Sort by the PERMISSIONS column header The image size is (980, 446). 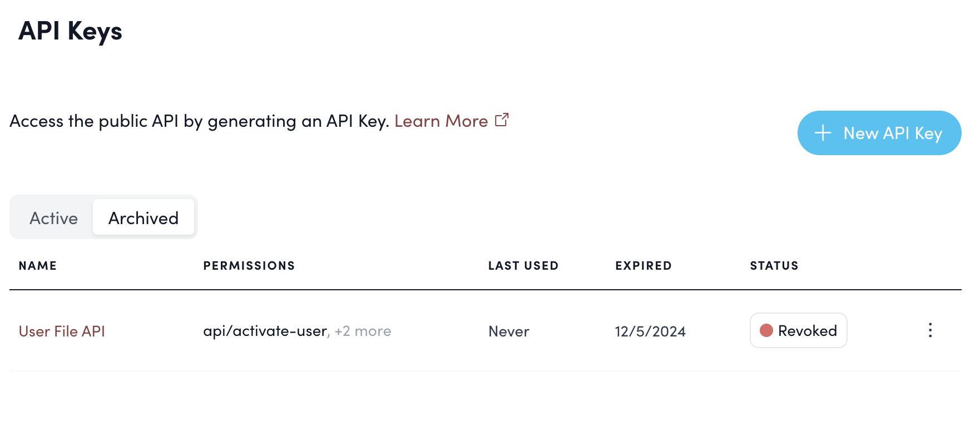click(249, 266)
